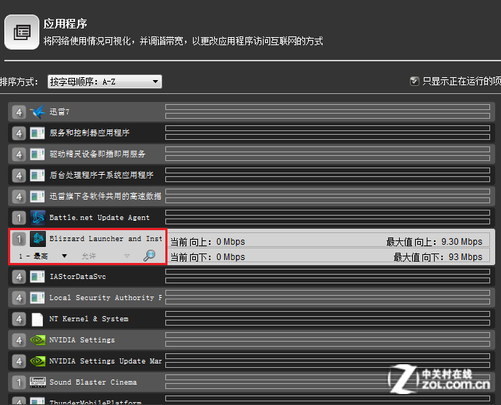Click the NVIDIA Settings logo icon
The width and height of the screenshot is (501, 405).
[x=37, y=340]
